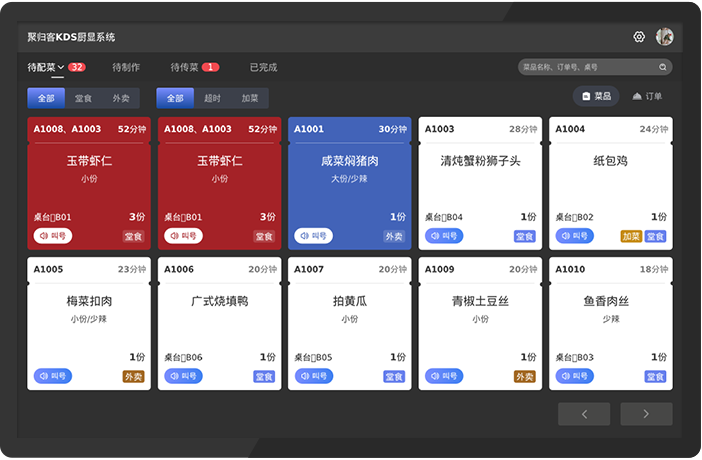The height and width of the screenshot is (460, 702).
Task: Switch to 菜品 view mode
Action: tap(596, 96)
